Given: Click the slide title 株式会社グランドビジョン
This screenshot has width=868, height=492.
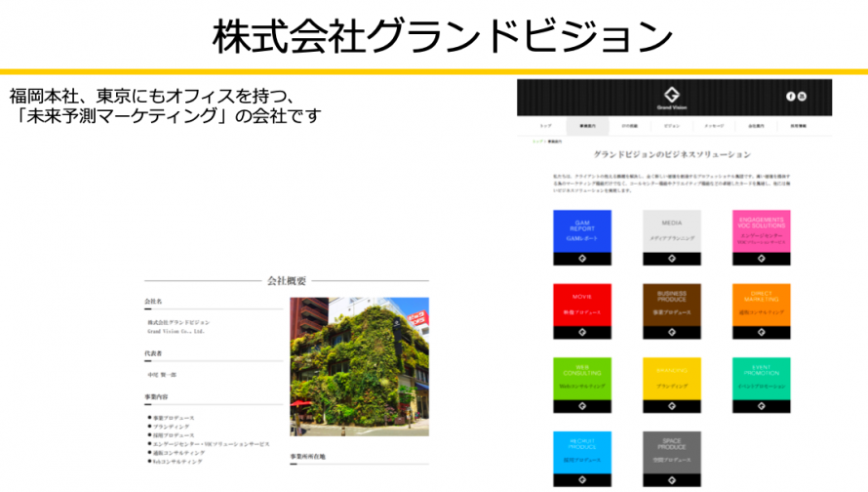Looking at the screenshot, I should [x=443, y=36].
